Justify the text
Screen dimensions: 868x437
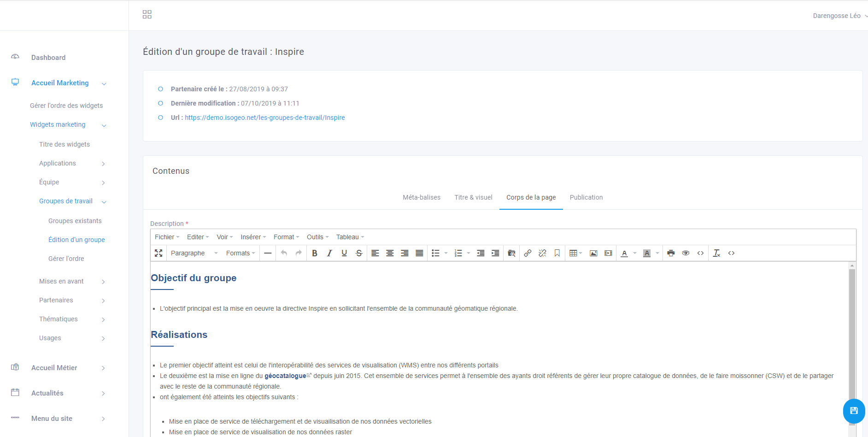[419, 253]
